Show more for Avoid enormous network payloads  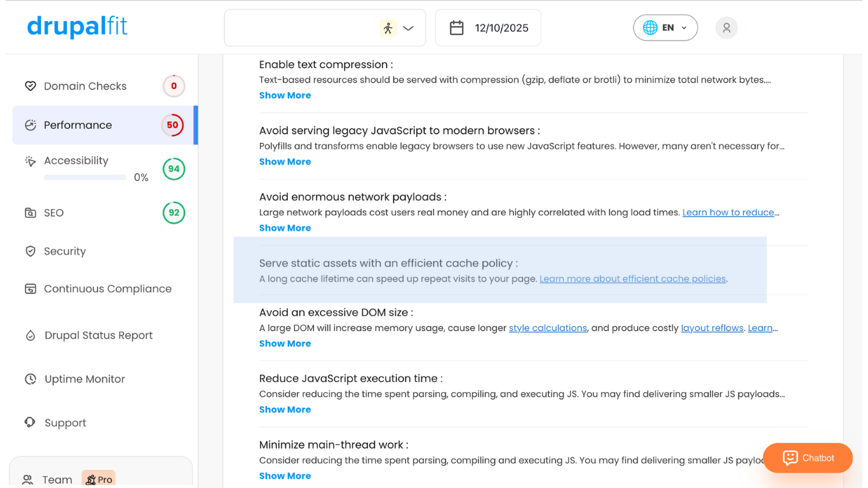coord(285,228)
